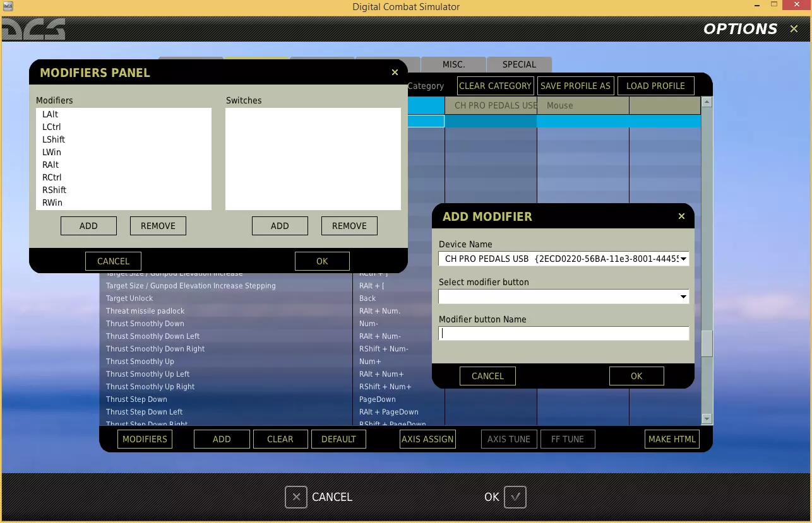Open the MODIFIERS button in bottom bar
The width and height of the screenshot is (812, 523).
pyautogui.click(x=145, y=439)
